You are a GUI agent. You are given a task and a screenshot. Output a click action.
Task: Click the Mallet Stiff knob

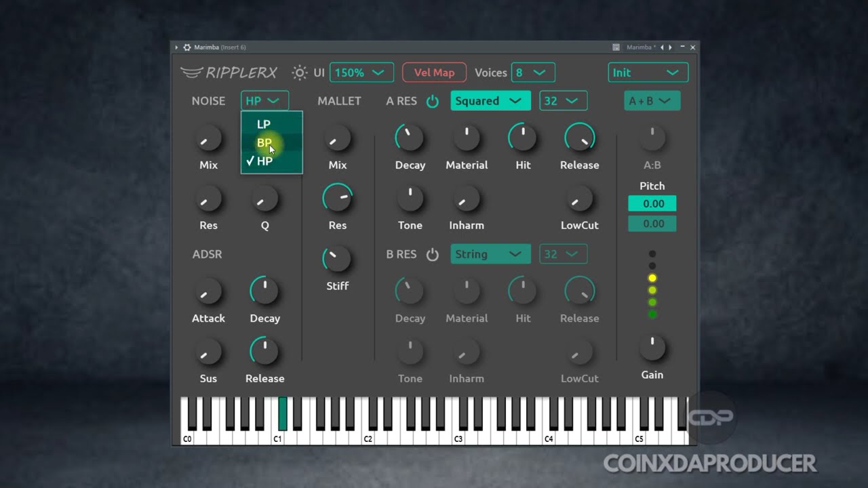click(338, 259)
